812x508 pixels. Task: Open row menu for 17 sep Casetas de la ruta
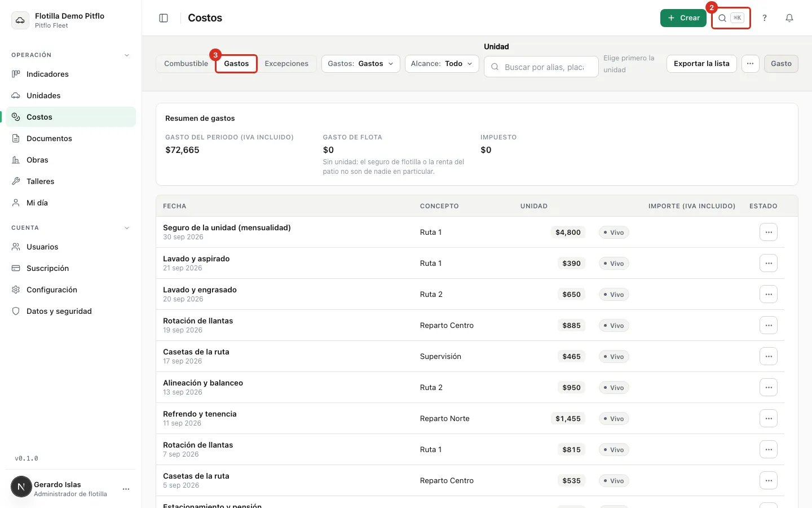coord(769,356)
